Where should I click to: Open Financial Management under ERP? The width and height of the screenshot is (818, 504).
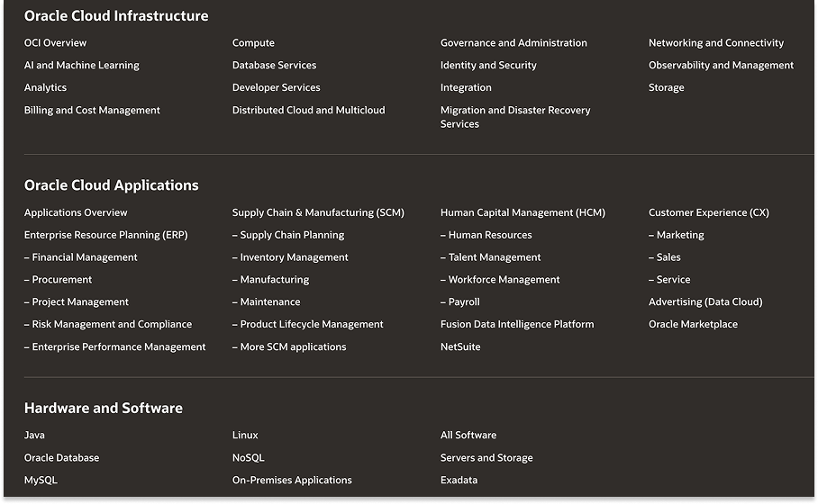click(80, 257)
